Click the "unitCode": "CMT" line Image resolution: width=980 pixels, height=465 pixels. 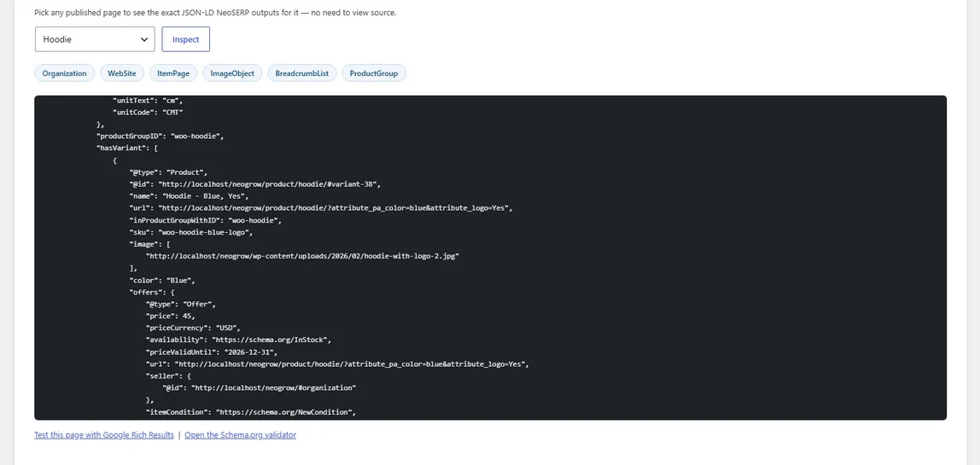point(149,113)
